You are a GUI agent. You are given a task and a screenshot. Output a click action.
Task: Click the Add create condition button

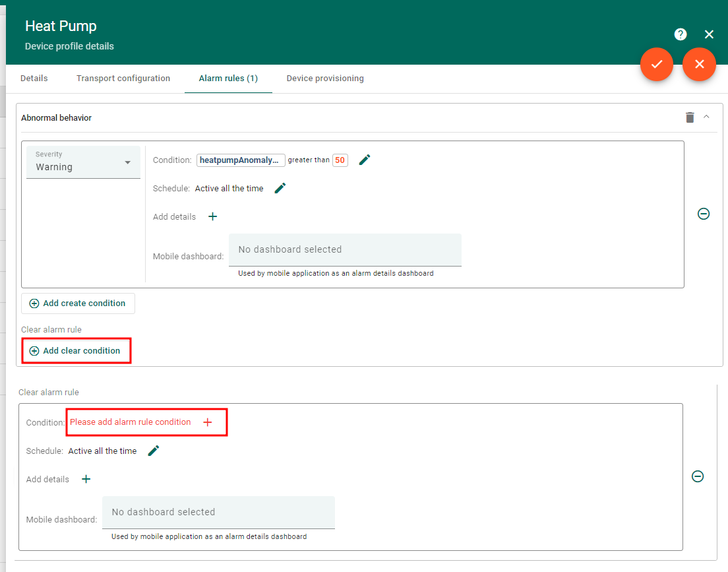pos(78,303)
